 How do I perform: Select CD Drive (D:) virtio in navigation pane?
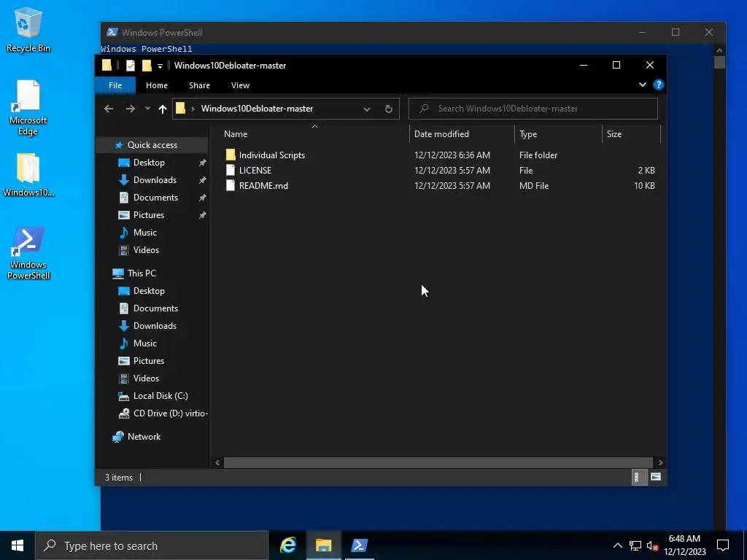pos(171,413)
